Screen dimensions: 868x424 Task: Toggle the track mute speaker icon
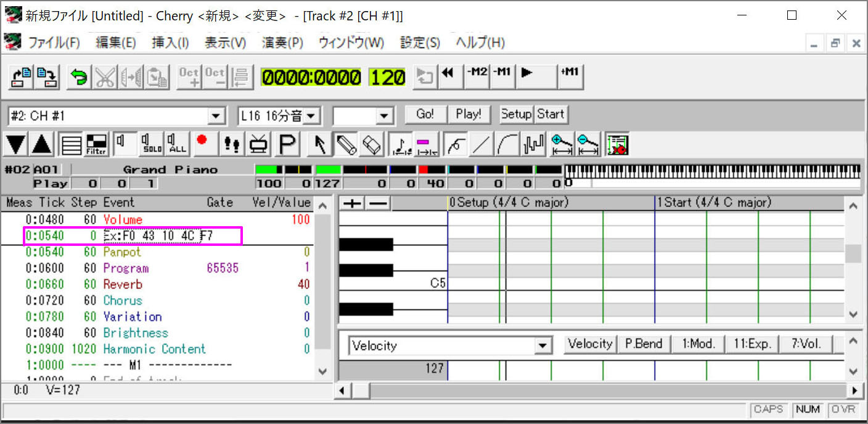coord(125,144)
